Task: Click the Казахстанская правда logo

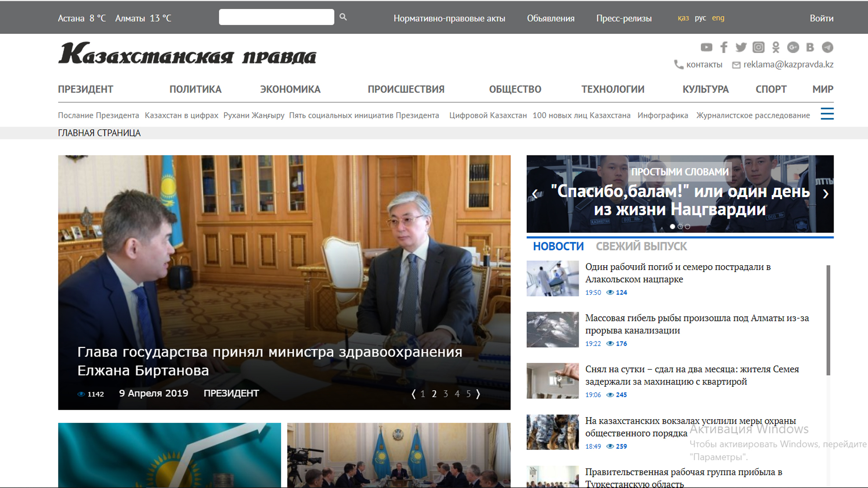Action: coord(187,53)
